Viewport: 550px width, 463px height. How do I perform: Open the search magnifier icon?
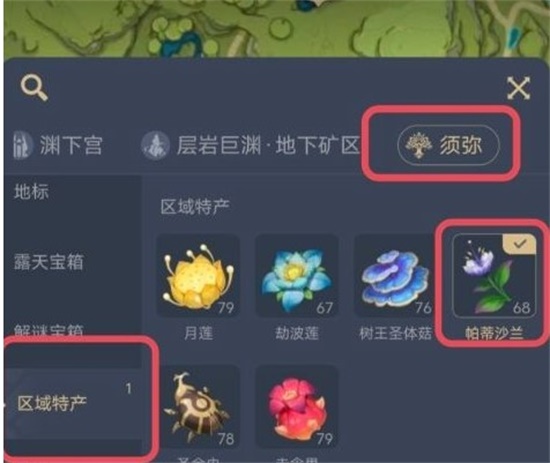click(34, 87)
